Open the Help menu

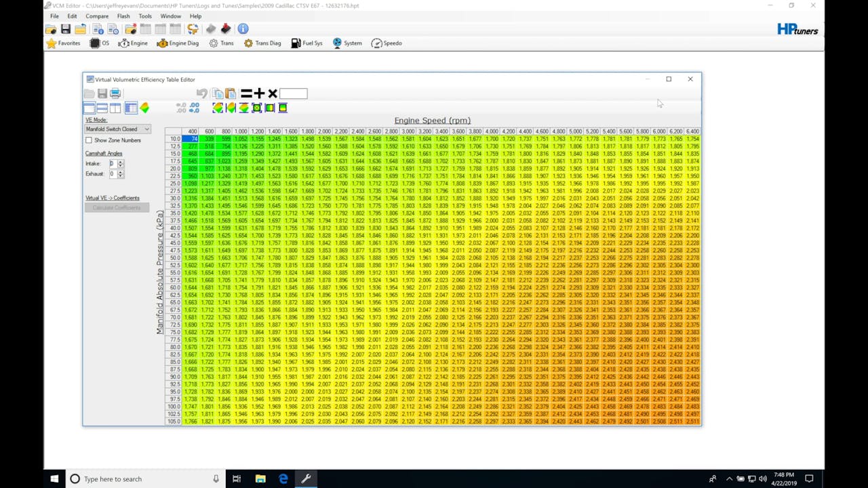[x=195, y=16]
